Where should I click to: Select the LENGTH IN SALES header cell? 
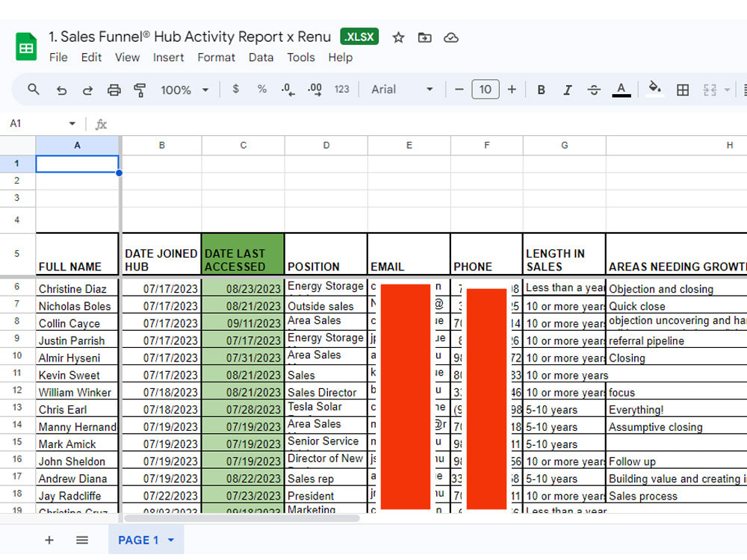click(564, 254)
